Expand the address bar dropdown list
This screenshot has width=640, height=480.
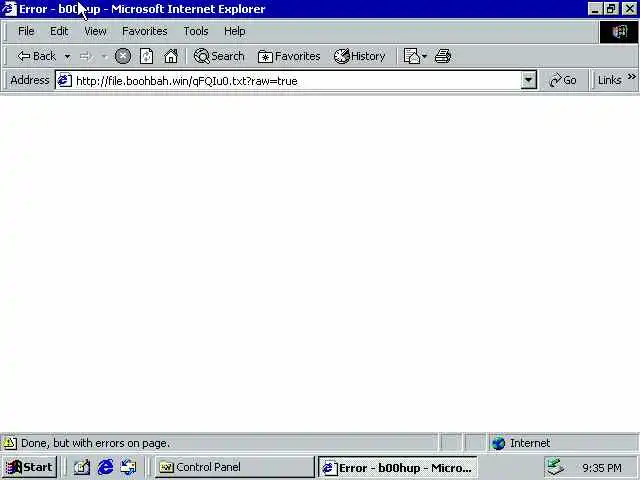pos(529,80)
